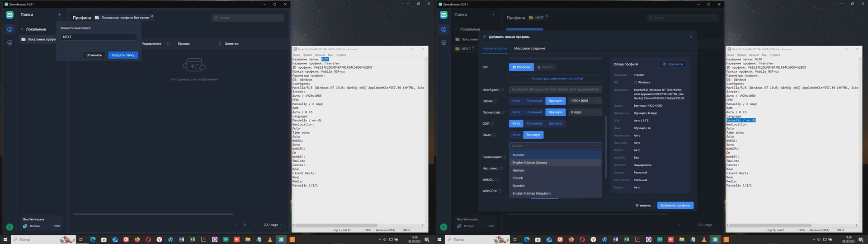This screenshot has width=868, height=244.
Task: Open Файл menu in the left Notepad window
Action: click(297, 55)
